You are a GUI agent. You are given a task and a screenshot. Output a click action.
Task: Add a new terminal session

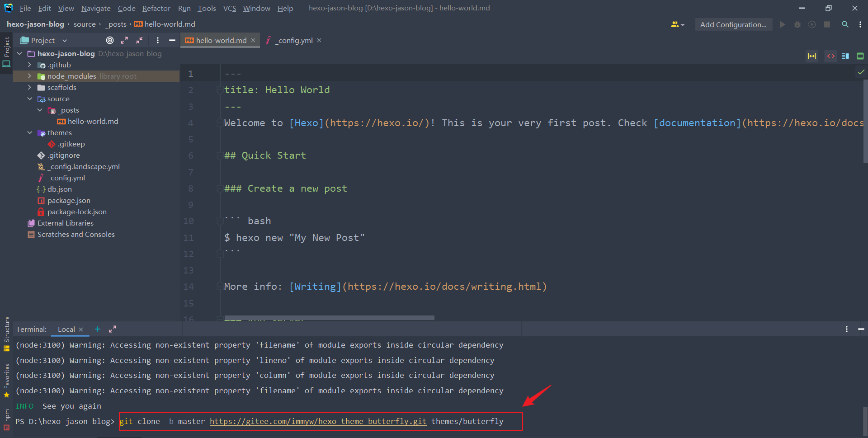pyautogui.click(x=97, y=329)
